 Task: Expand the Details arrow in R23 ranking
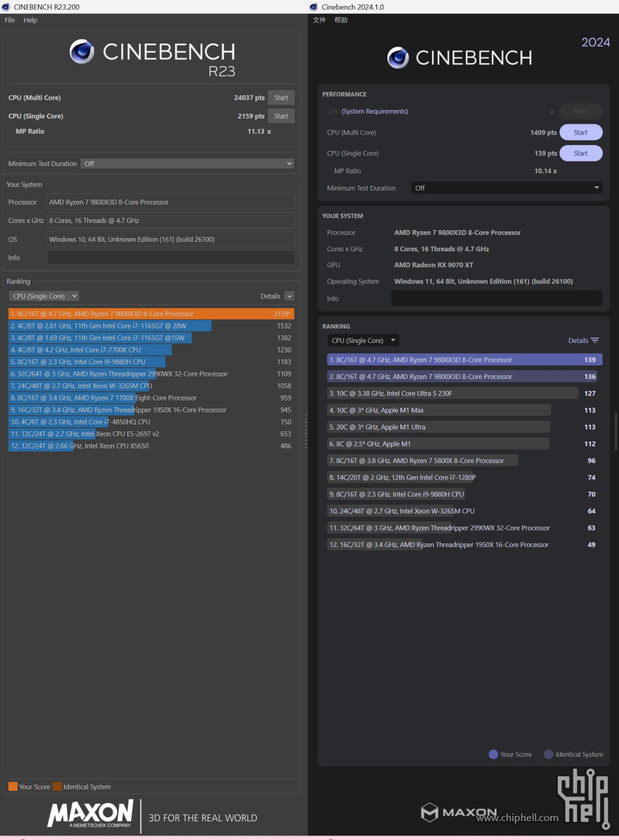point(289,296)
